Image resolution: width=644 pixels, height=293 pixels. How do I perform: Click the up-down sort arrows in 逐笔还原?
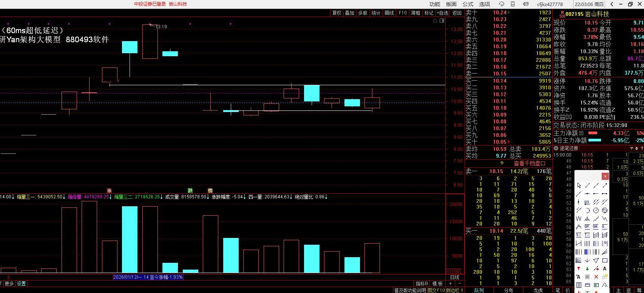(636, 148)
